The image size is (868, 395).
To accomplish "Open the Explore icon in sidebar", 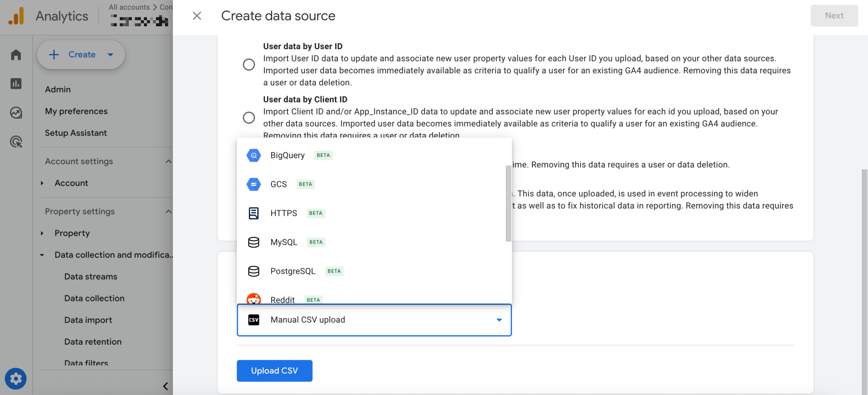I will (x=16, y=112).
